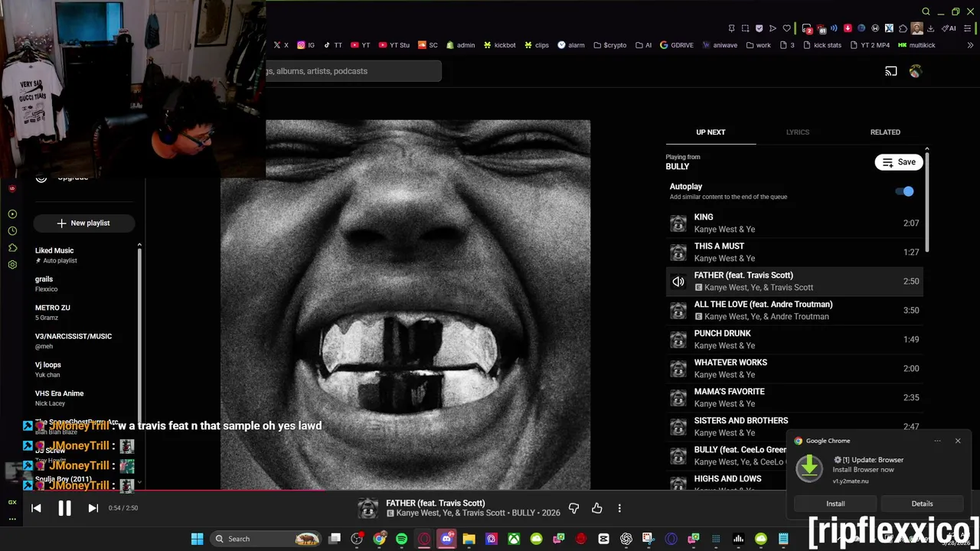Expand the $crypto bookmark folder

click(609, 45)
